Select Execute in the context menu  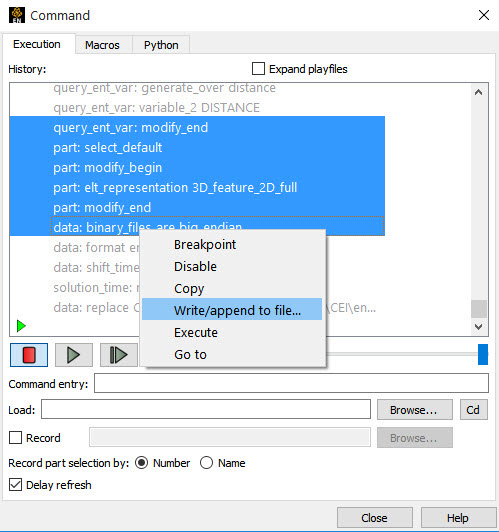point(232,332)
